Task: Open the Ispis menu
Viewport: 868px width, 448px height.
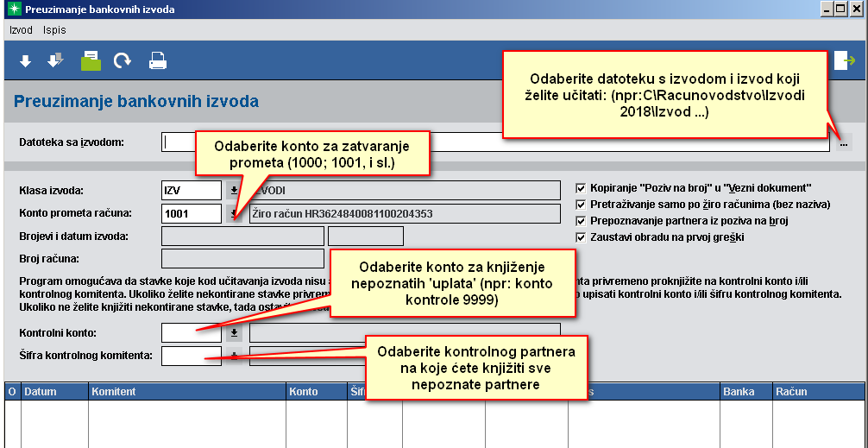Action: 54,29
